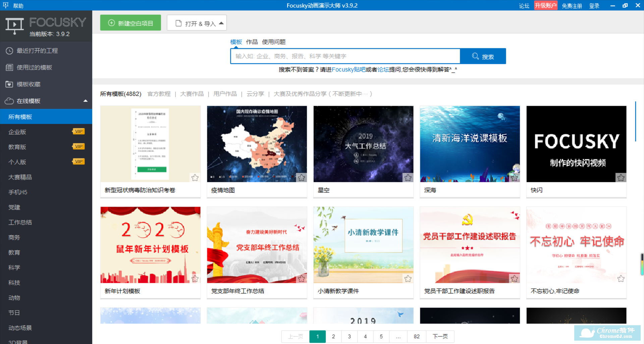Favorite the 新年计划模板 star
Screen dimensions: 644x344
pos(195,278)
